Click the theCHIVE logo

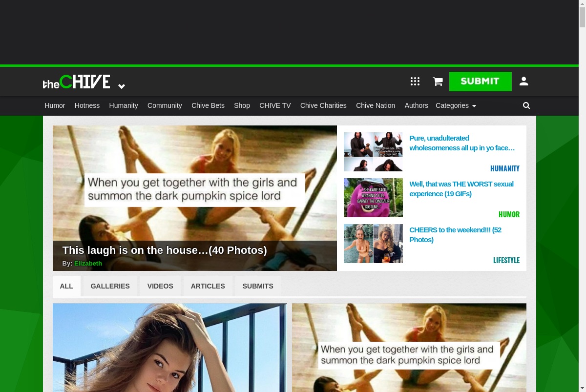tap(76, 82)
